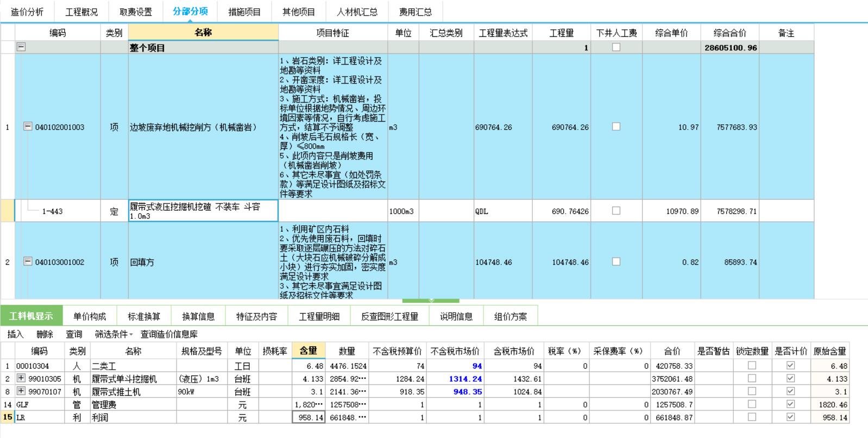The height and width of the screenshot is (438, 868).
Task: Click the 插入 button
Action: click(15, 334)
